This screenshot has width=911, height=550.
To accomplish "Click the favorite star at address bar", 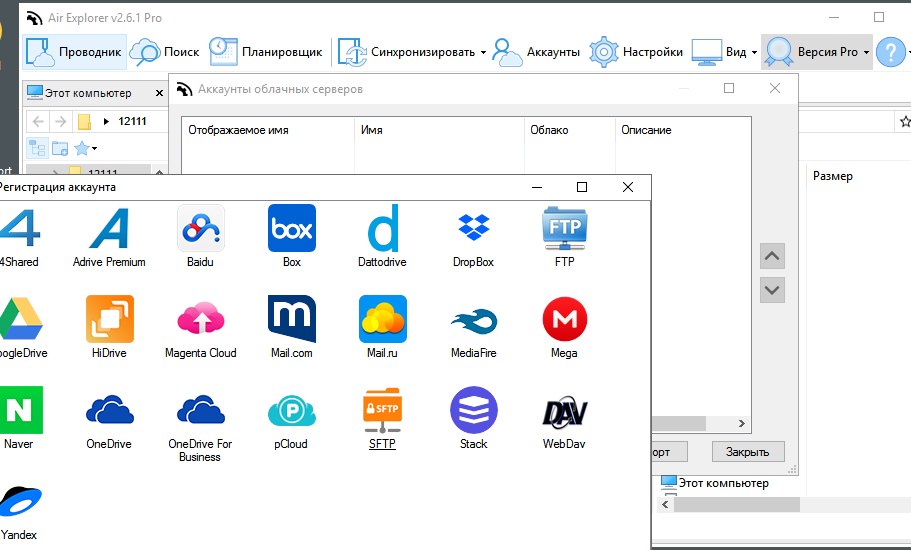I will tap(905, 121).
